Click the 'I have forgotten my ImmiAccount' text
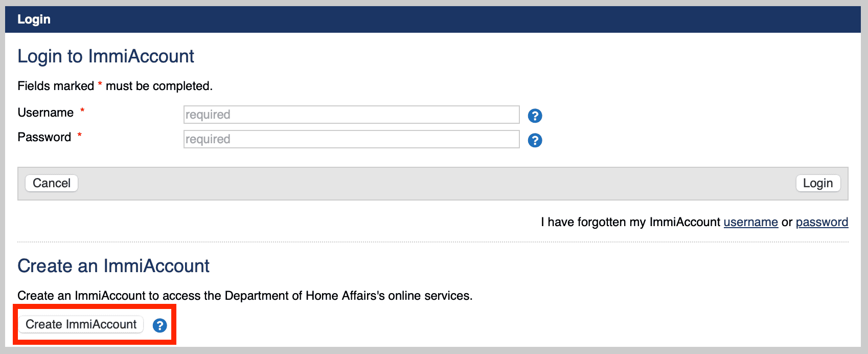The height and width of the screenshot is (354, 868). point(630,222)
